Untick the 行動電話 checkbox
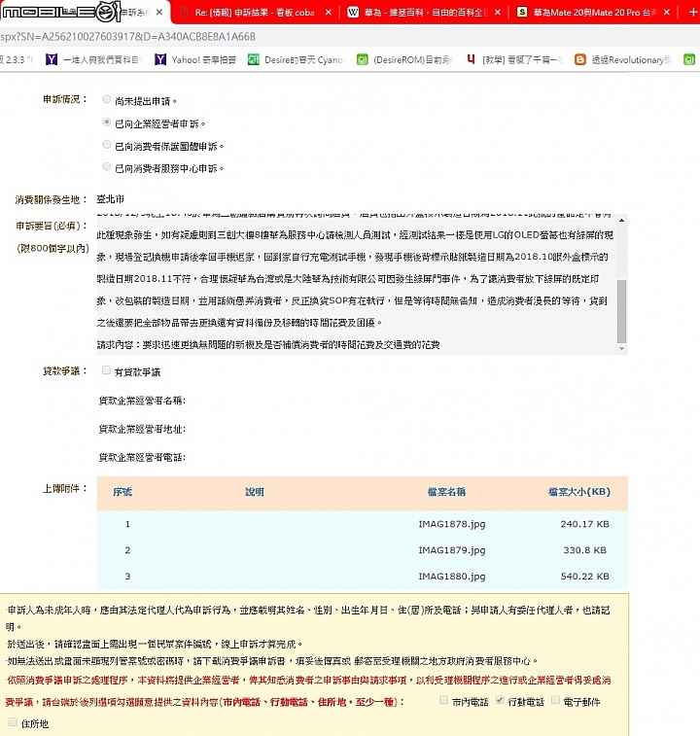Image resolution: width=700 pixels, height=736 pixels. pyautogui.click(x=500, y=700)
